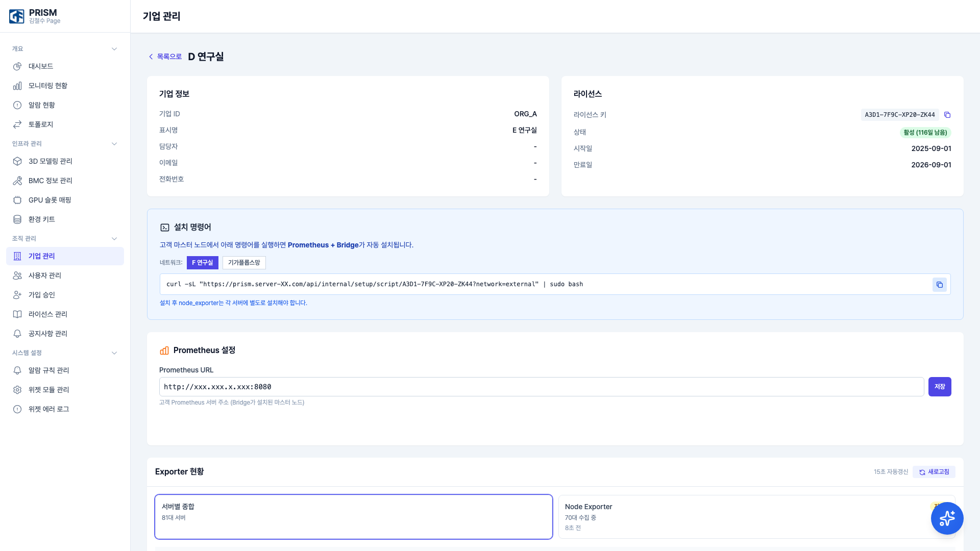
Task: Open 알람 규칙 관리 page link
Action: click(65, 370)
